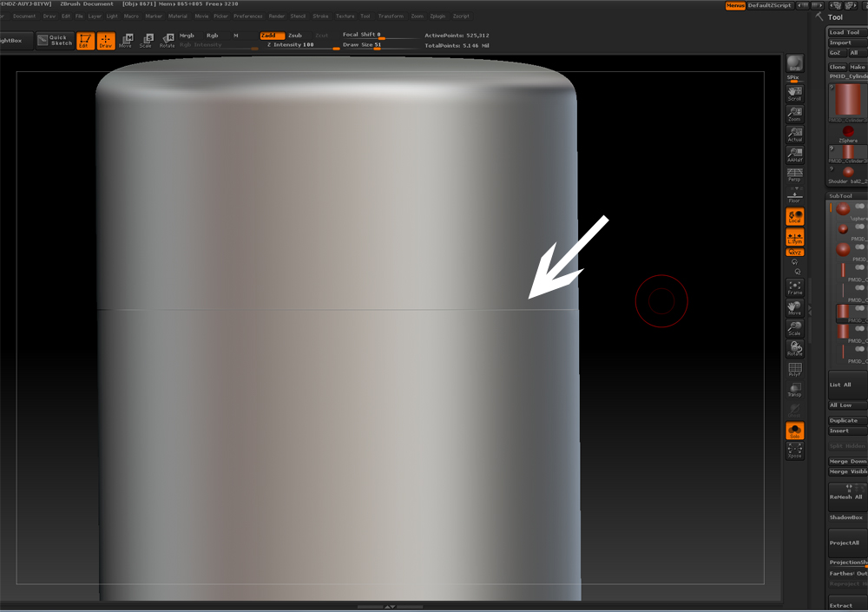Open the Preferences menu

248,16
